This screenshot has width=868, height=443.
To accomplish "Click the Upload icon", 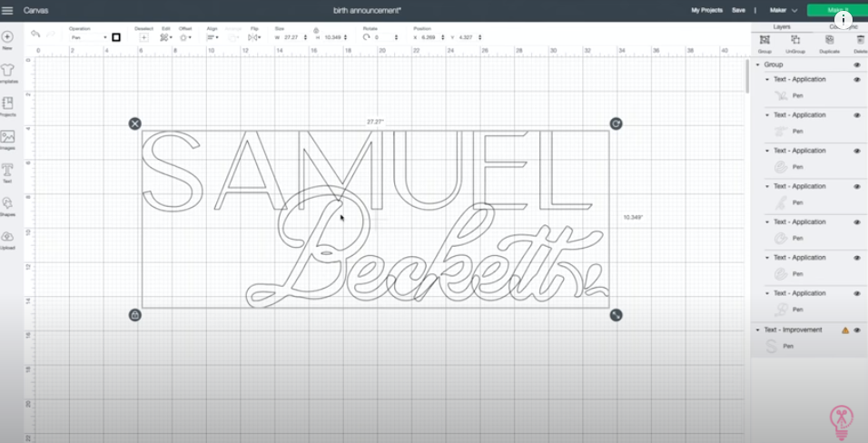I will coord(7,236).
